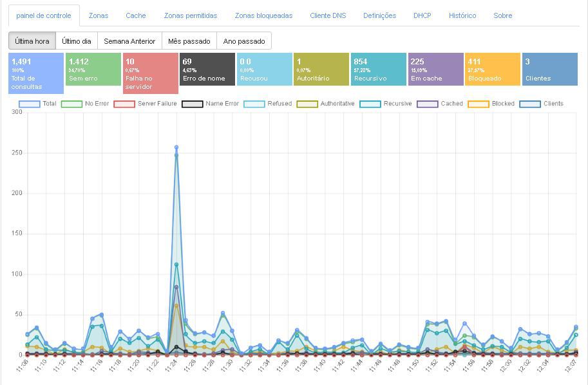Viewport: 588px width, 385px height.
Task: Toggle the Name Error legend entry
Action: [210, 104]
